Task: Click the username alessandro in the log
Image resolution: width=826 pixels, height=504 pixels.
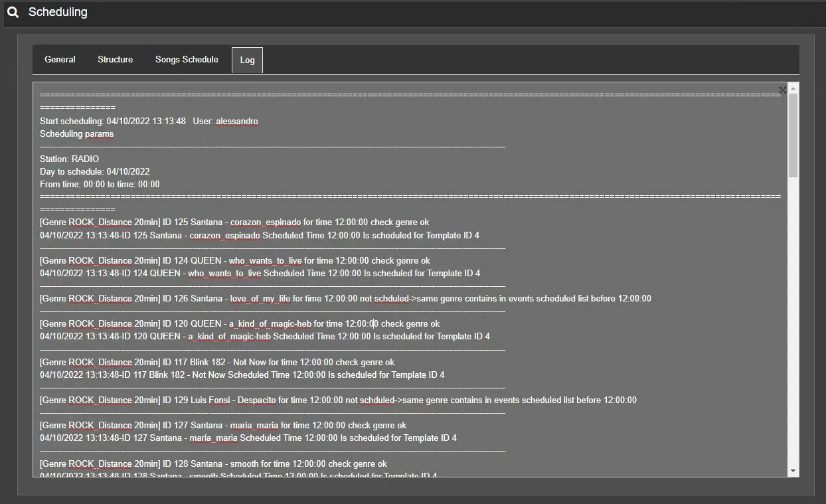Action: click(x=237, y=122)
